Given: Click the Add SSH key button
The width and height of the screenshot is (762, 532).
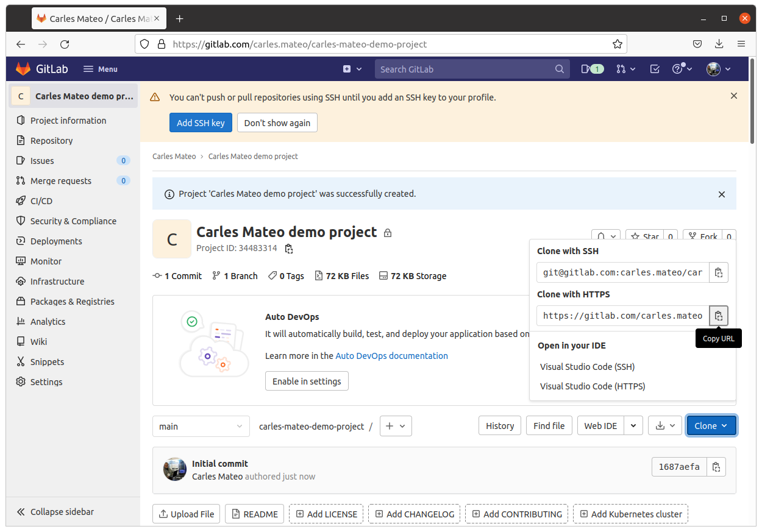Looking at the screenshot, I should click(x=201, y=122).
